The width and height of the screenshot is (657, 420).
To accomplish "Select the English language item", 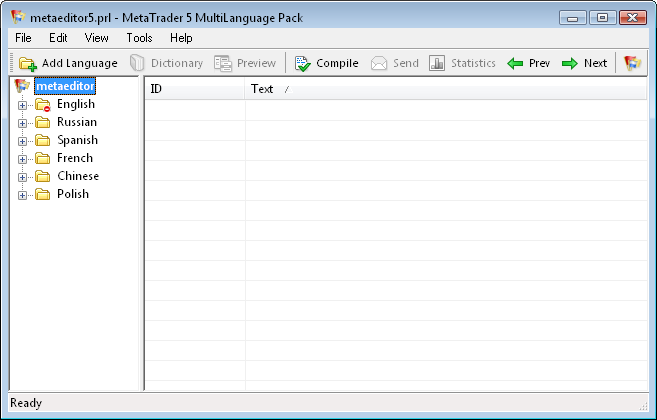I will coord(76,104).
